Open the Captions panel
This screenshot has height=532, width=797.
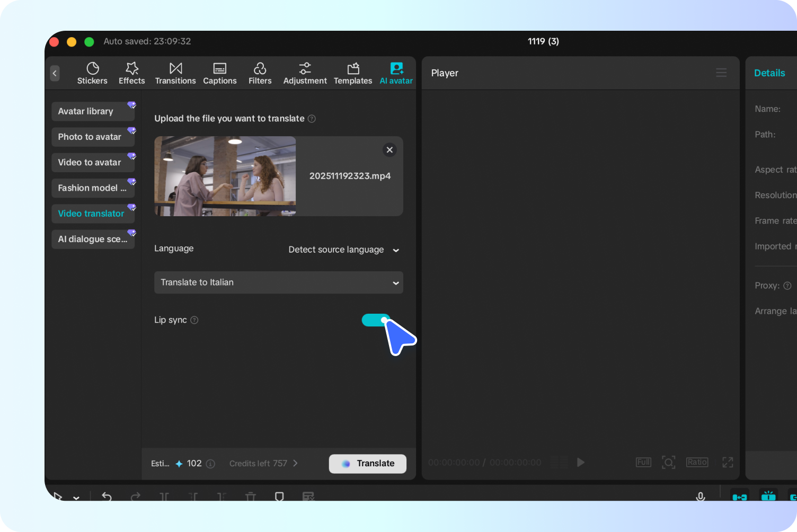[219, 73]
